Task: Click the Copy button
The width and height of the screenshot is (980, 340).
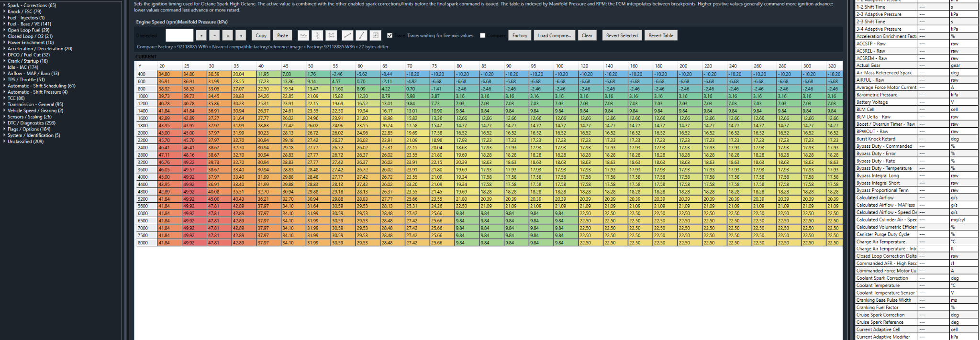Action: (261, 35)
